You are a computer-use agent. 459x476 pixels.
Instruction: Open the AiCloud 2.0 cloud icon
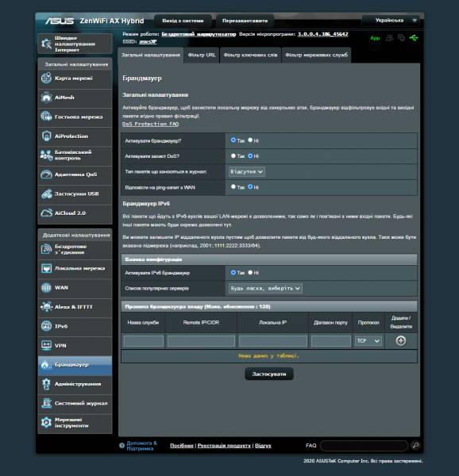46,213
